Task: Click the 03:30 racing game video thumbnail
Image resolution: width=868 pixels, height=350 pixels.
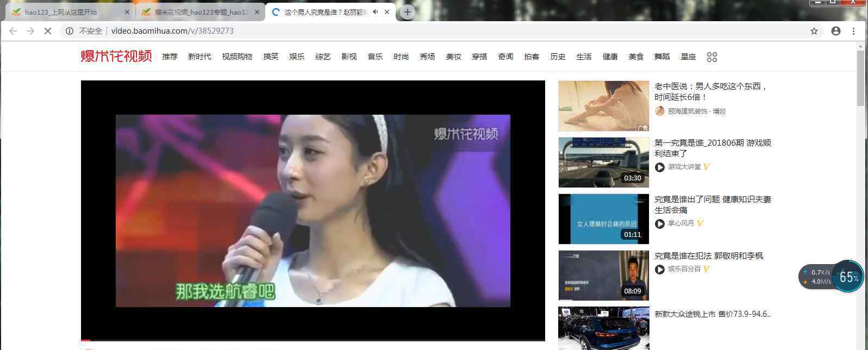Action: click(x=603, y=162)
